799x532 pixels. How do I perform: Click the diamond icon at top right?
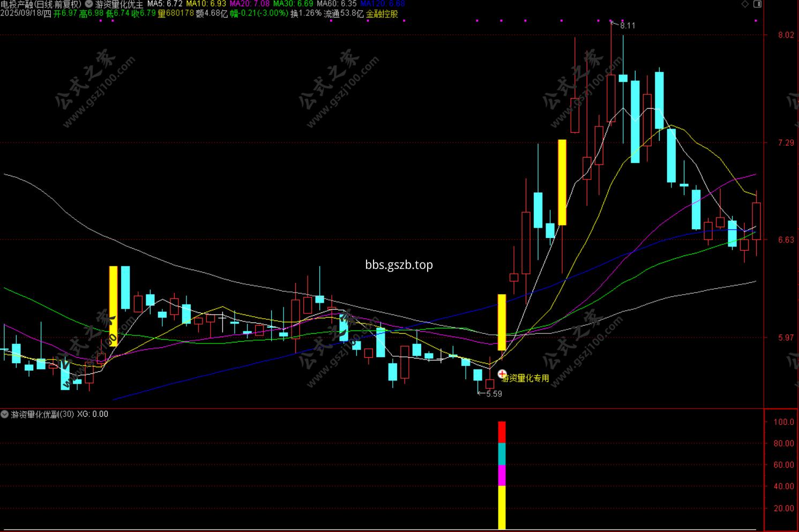click(745, 4)
